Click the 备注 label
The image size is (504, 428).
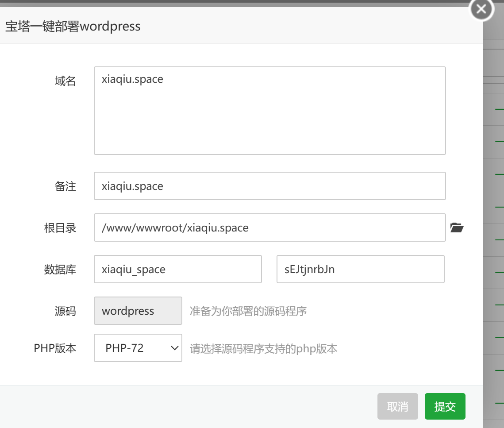65,186
